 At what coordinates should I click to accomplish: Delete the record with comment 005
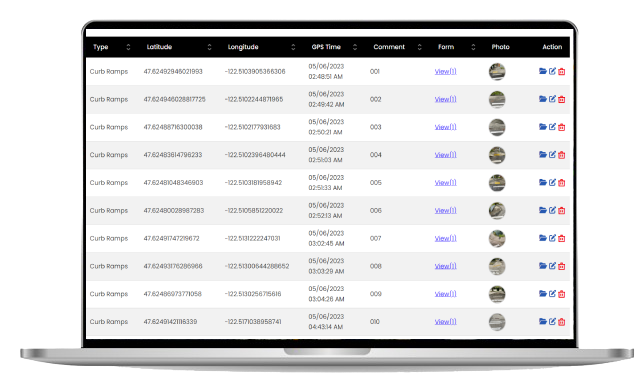pos(562,182)
